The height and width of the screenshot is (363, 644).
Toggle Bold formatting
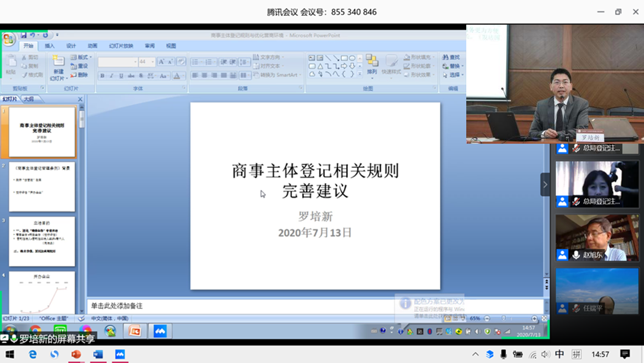point(102,76)
